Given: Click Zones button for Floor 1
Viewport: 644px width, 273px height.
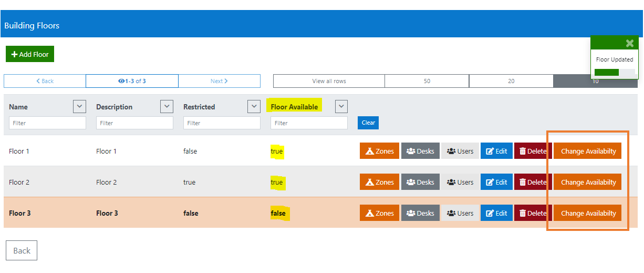Looking at the screenshot, I should pyautogui.click(x=379, y=151).
